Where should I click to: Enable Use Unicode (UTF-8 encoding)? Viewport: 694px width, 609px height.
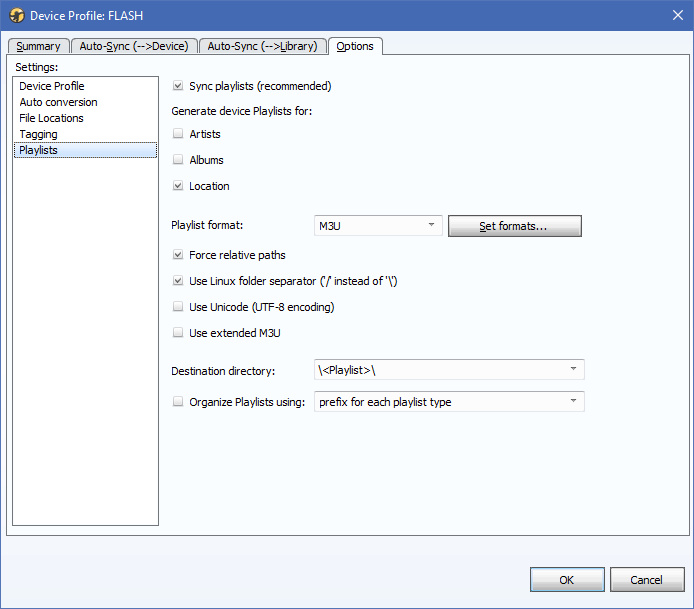pyautogui.click(x=178, y=307)
